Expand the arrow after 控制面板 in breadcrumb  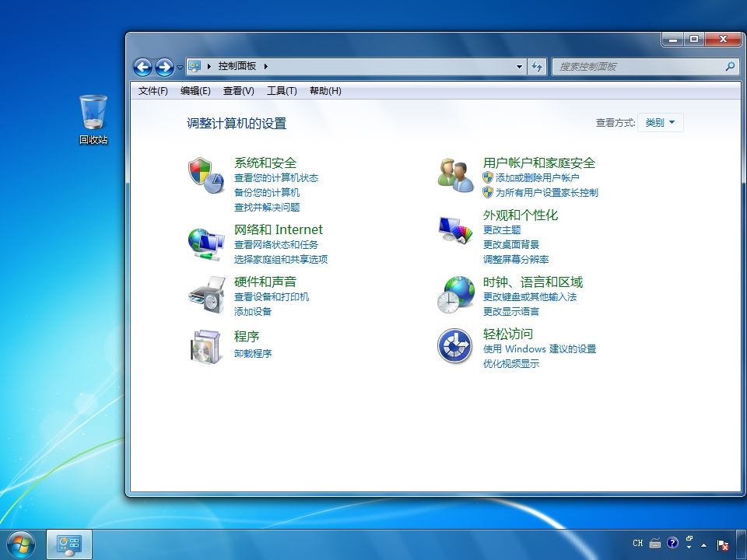click(266, 66)
